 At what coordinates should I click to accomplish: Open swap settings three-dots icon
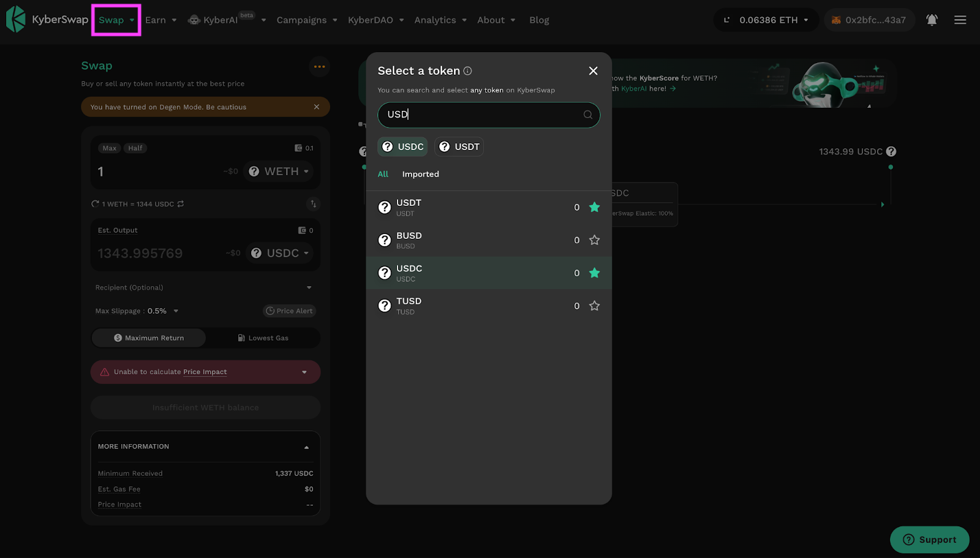(319, 67)
